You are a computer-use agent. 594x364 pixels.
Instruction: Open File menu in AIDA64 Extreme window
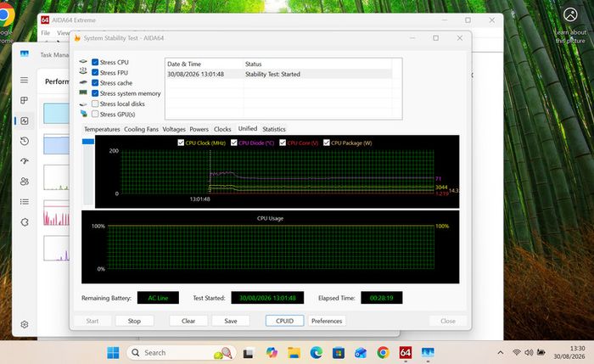46,33
